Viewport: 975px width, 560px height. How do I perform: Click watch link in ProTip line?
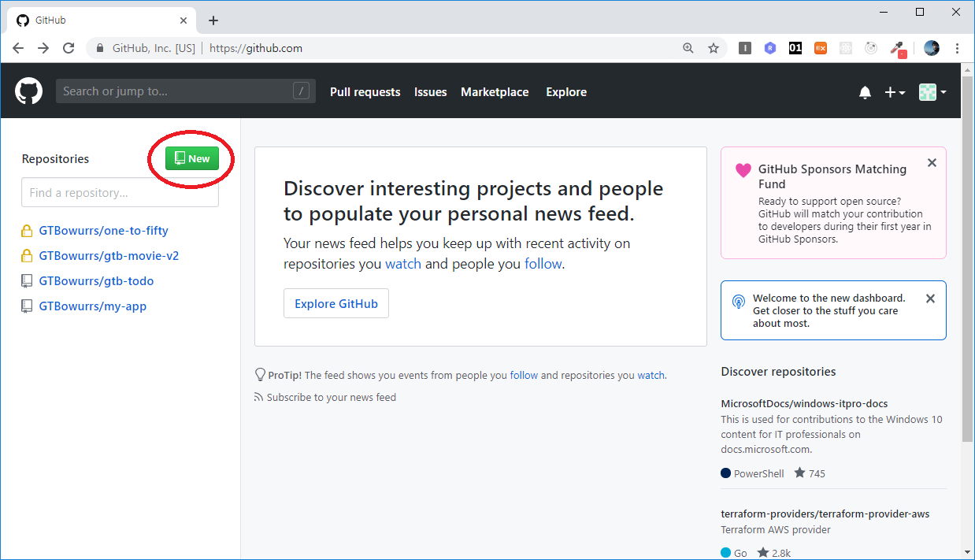(x=651, y=376)
